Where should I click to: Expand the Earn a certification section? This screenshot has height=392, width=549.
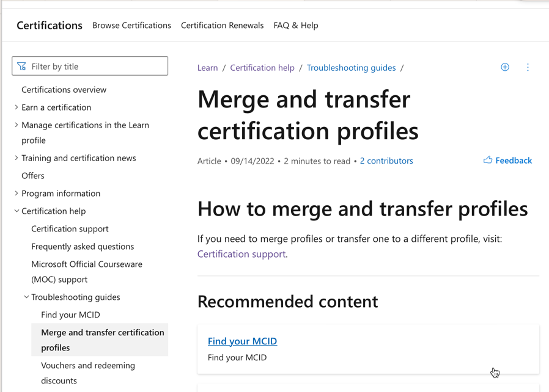click(16, 107)
